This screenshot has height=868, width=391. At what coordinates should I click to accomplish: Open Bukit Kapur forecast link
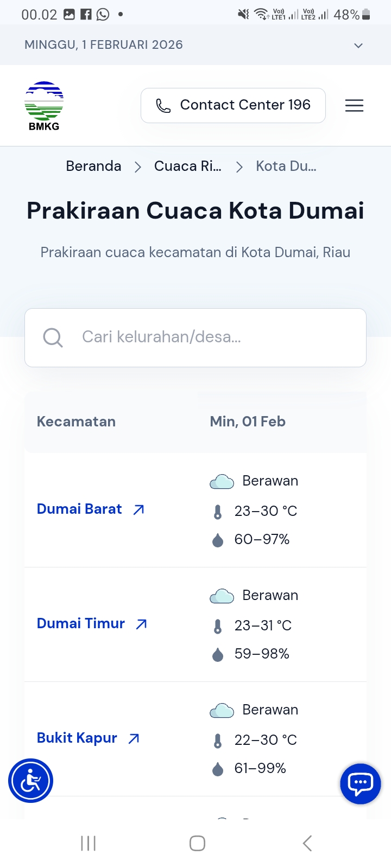pos(77,738)
